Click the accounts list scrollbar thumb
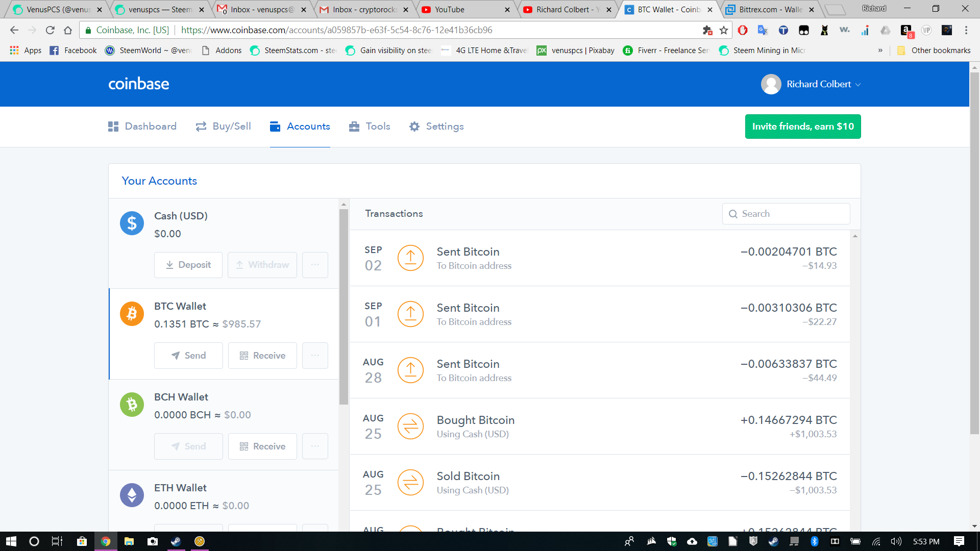 point(344,306)
